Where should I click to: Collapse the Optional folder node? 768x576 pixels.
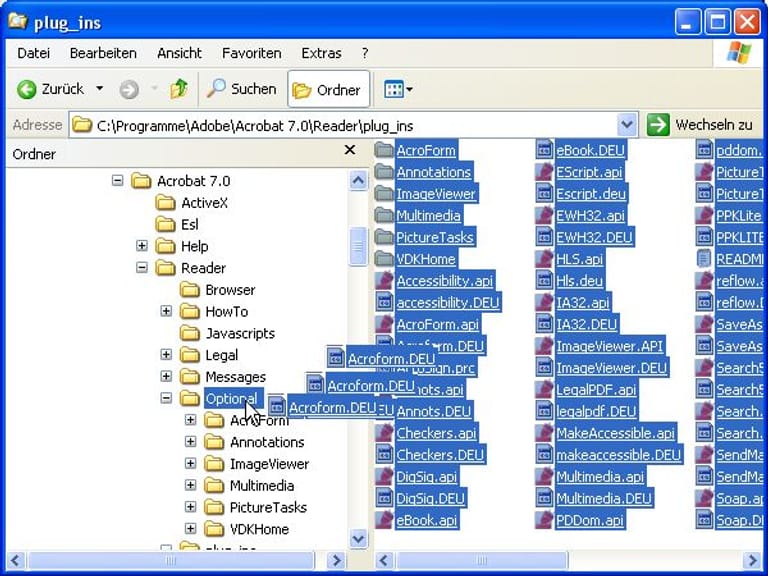click(x=166, y=398)
